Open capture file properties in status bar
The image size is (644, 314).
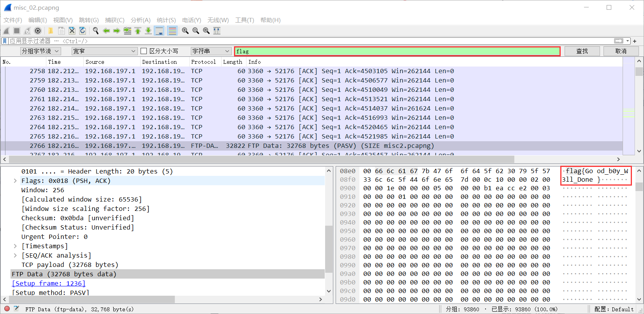click(x=16, y=309)
